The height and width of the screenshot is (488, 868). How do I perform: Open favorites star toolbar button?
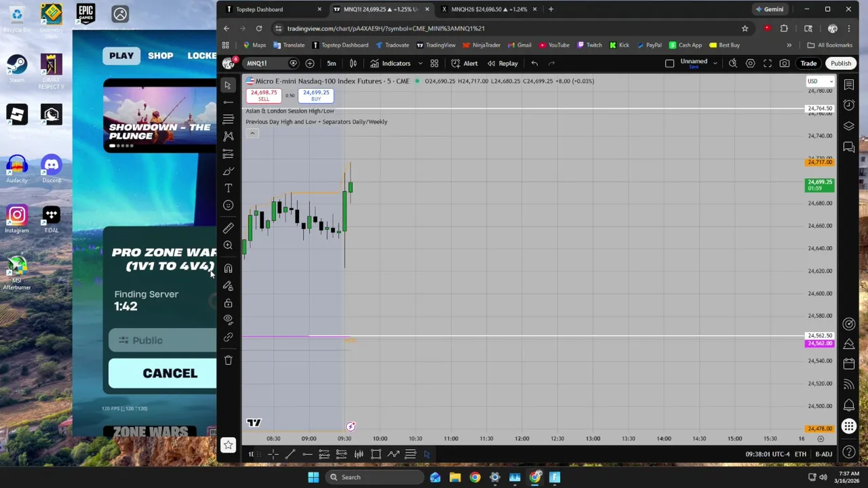coord(228,445)
